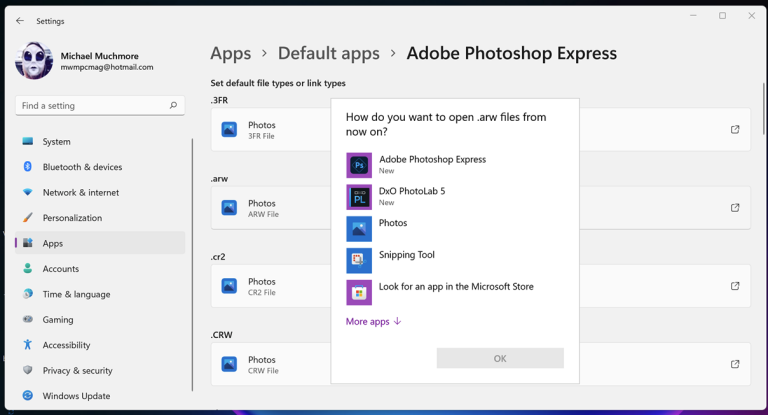
Task: Open the external link icon for .3FR row
Action: pos(735,129)
